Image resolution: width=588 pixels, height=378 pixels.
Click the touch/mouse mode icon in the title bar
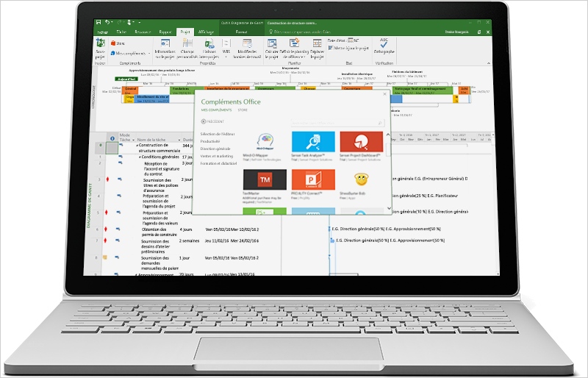(x=130, y=23)
